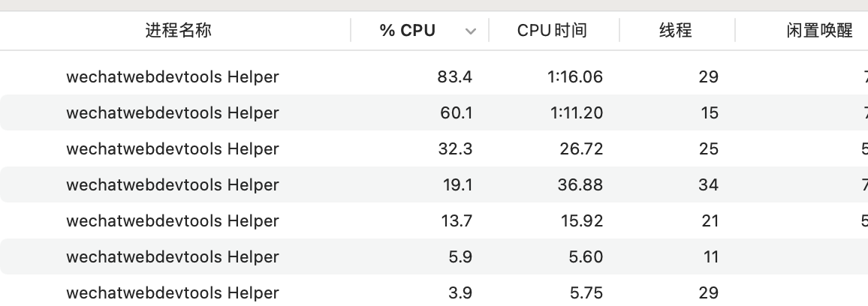Screen dimensions: 868x306
Task: Select the process row at 13.7% CPU
Action: (173, 220)
